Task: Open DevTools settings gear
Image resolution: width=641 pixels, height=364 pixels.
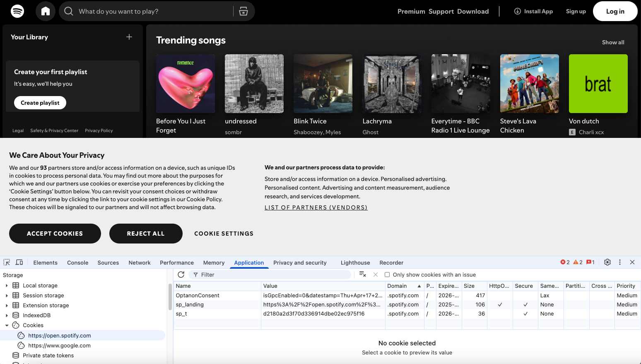Action: [607, 262]
